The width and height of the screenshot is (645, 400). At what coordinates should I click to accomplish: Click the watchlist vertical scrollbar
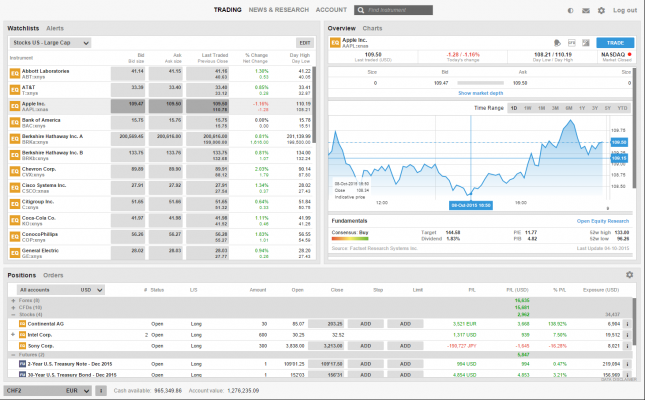point(314,105)
